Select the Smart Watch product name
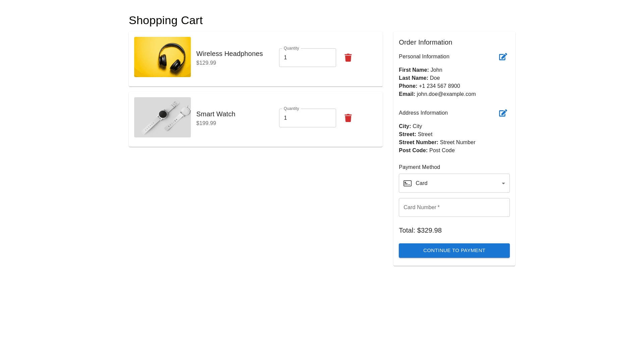Screen dimensions: 644x362 pos(216,114)
